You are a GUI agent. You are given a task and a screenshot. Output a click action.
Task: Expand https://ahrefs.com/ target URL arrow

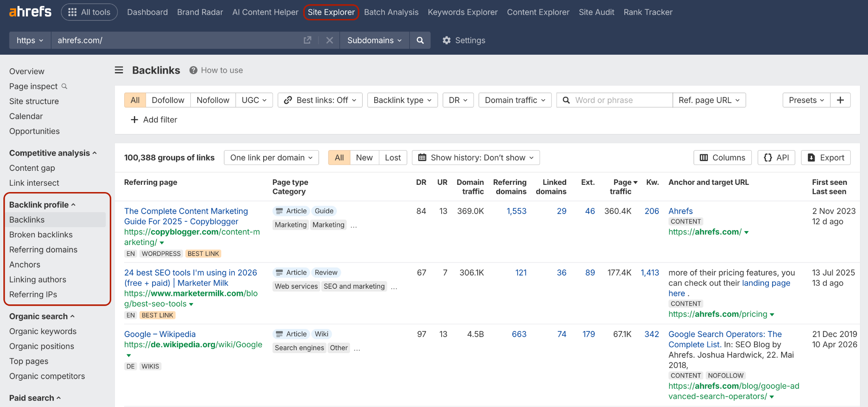click(x=746, y=232)
